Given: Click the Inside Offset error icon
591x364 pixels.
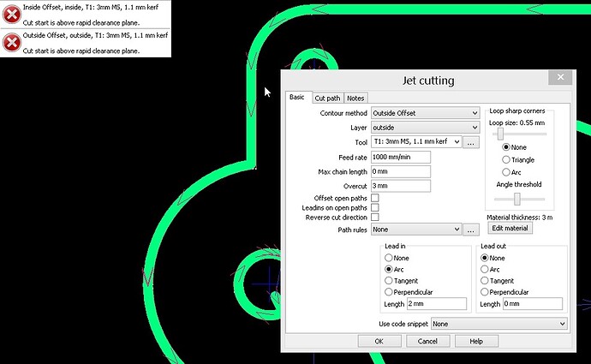Looking at the screenshot, I should (x=12, y=15).
